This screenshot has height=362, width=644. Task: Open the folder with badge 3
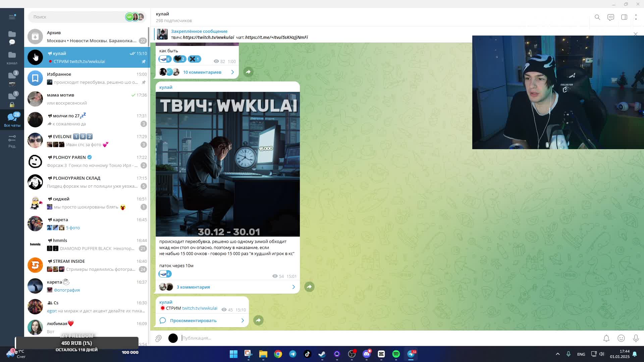tap(12, 78)
